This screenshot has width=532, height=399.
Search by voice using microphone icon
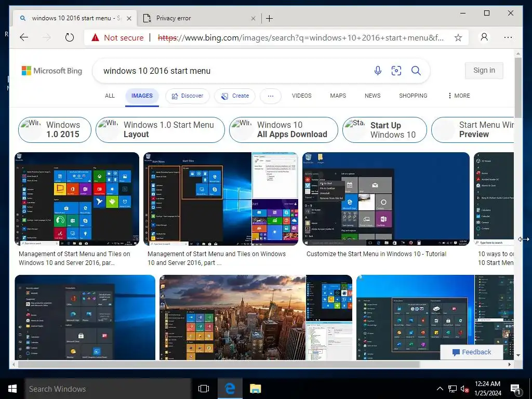click(x=378, y=71)
